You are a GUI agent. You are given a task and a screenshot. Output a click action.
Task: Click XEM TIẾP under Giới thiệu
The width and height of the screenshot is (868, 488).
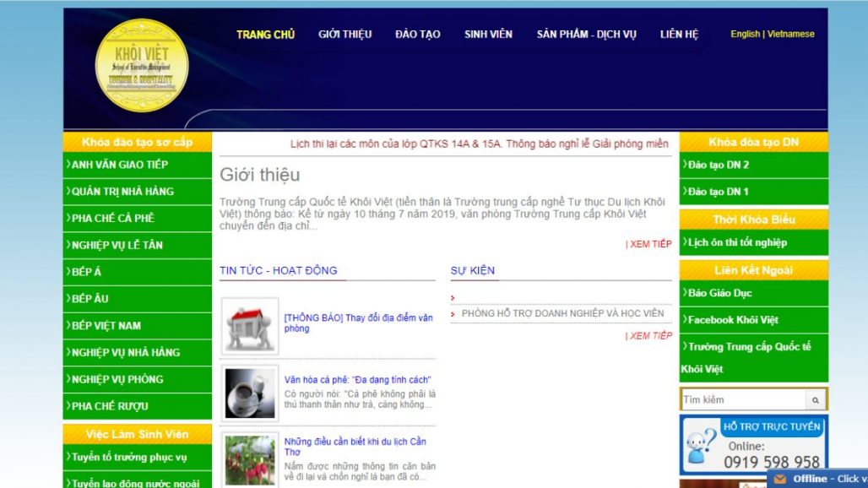pyautogui.click(x=648, y=244)
